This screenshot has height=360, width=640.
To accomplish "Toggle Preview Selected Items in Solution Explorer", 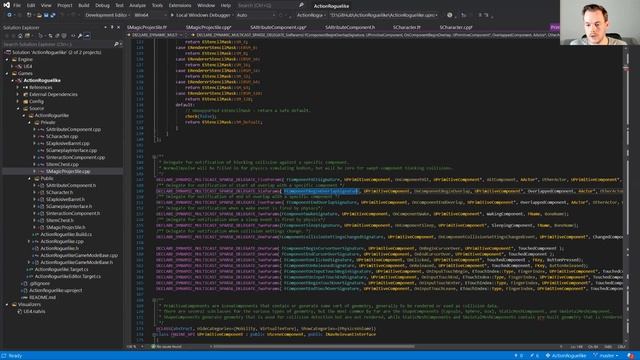I will [87, 36].
